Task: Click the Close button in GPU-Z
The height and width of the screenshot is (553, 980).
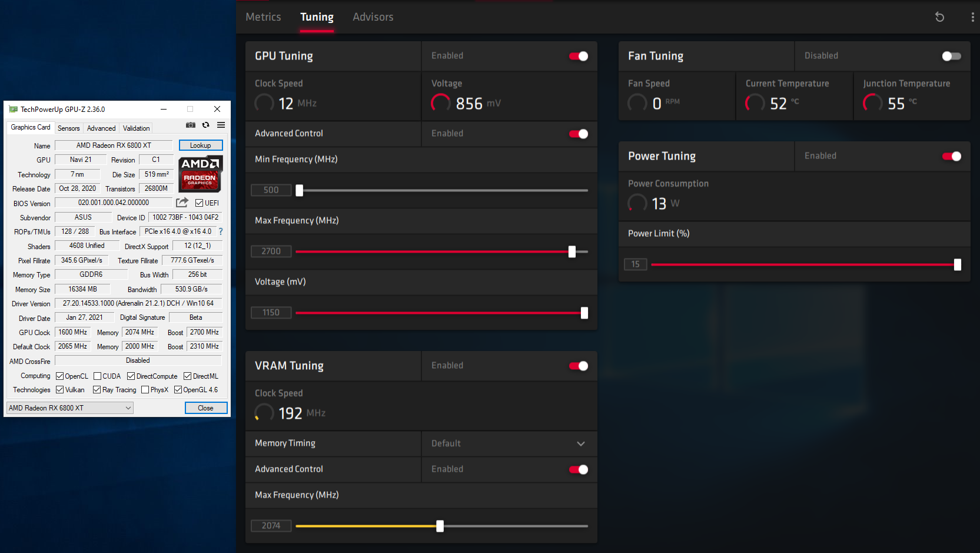Action: tap(205, 408)
